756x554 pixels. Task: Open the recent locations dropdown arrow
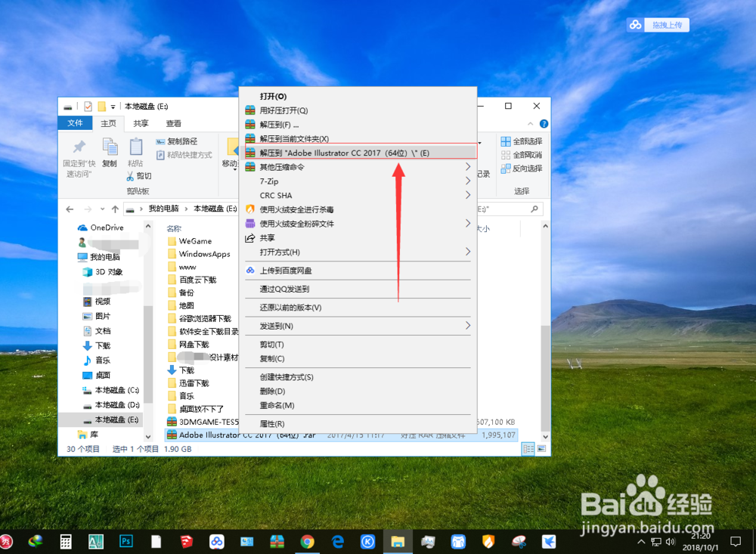[x=102, y=209]
